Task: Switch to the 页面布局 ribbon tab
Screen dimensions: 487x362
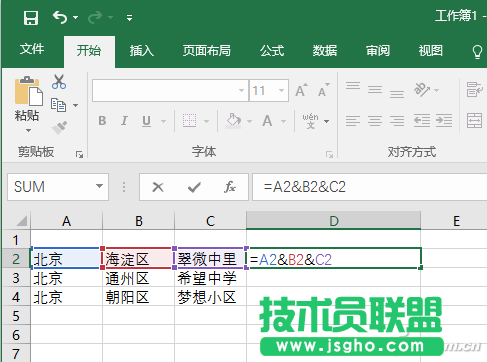Action: tap(206, 51)
